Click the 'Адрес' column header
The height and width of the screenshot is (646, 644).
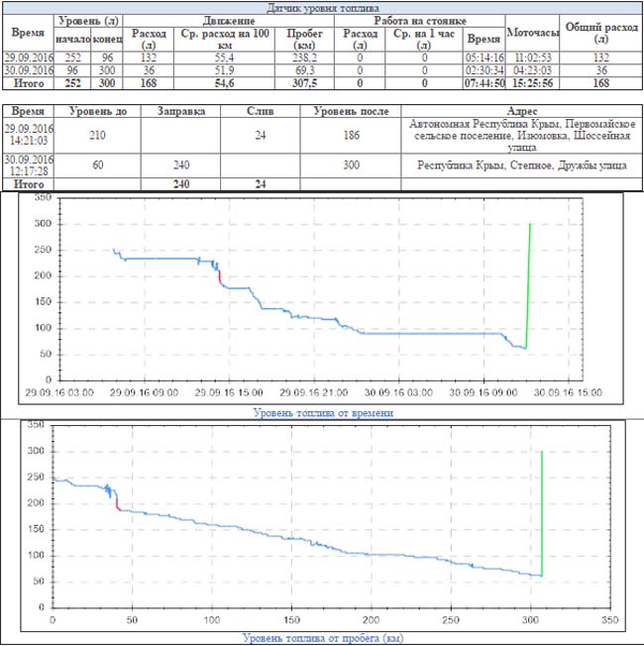pos(521,112)
